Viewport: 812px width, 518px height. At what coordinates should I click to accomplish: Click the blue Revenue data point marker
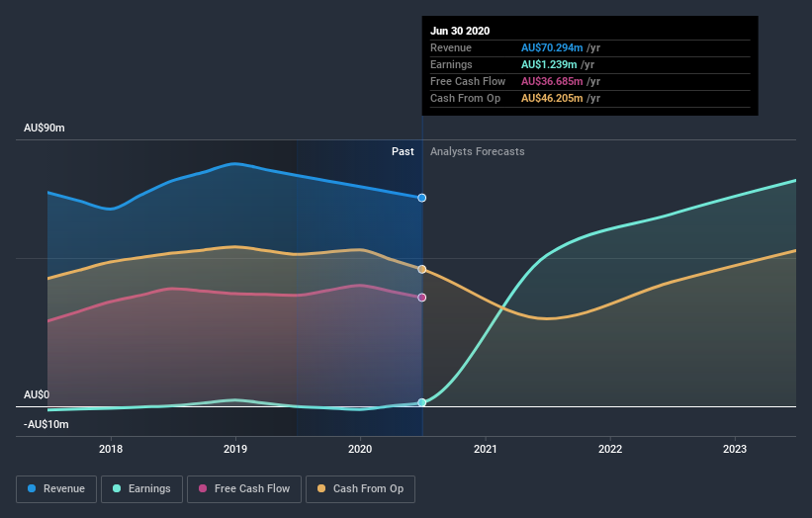click(422, 198)
